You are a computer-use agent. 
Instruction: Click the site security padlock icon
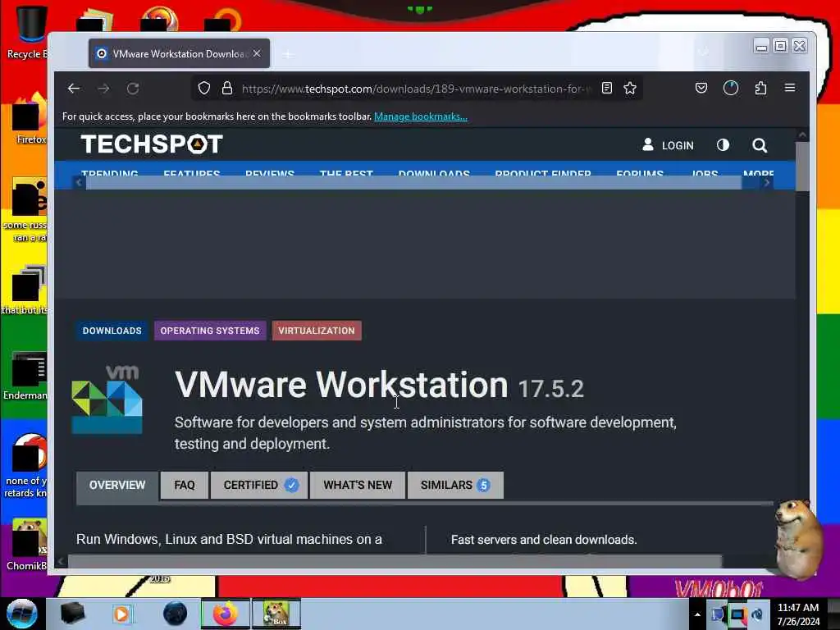227,89
